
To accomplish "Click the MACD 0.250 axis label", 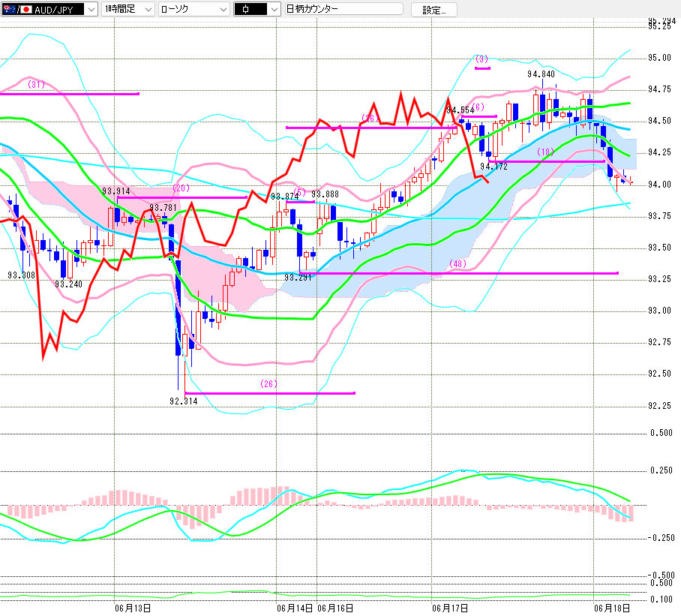I will point(661,470).
